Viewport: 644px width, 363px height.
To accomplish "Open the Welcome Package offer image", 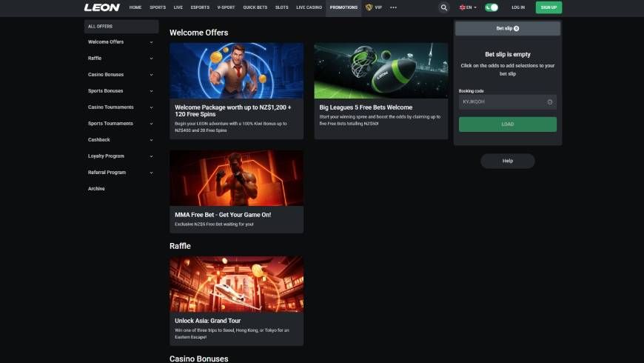I will 237,70.
